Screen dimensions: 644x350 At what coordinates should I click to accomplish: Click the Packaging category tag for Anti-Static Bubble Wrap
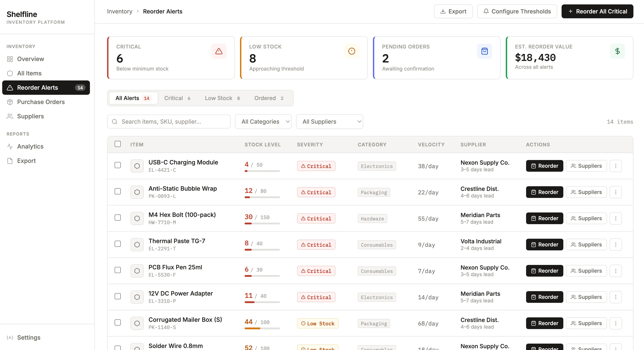[x=374, y=192]
